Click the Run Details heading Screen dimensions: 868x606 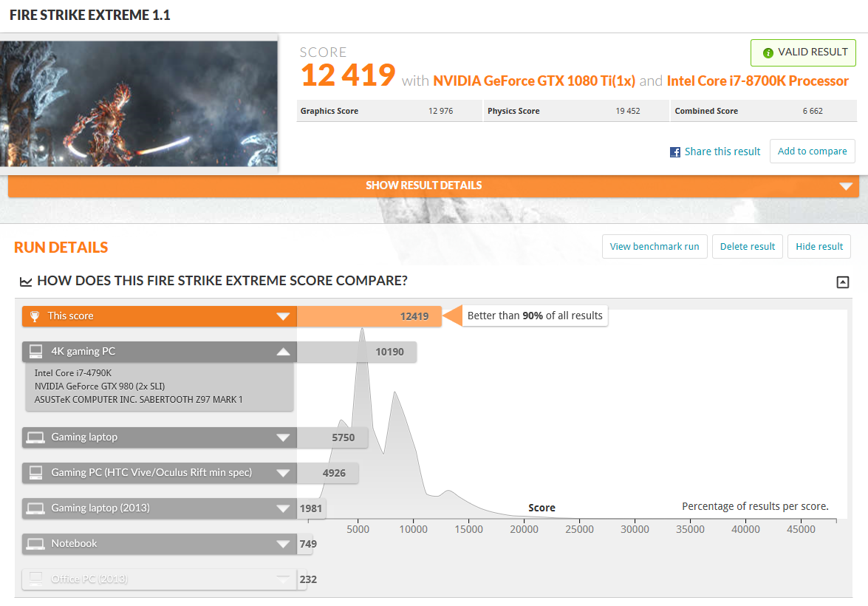[x=61, y=248]
